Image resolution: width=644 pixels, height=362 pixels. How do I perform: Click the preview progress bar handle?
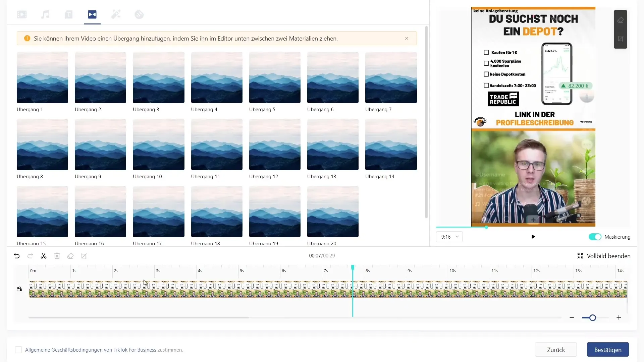[x=486, y=227]
